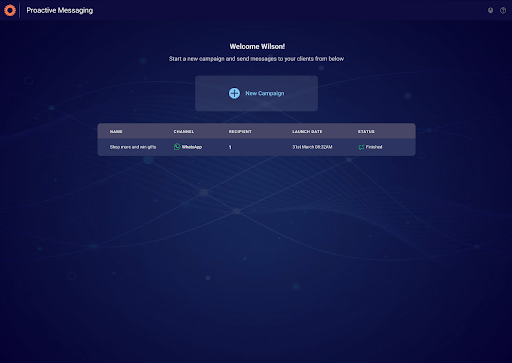Sort by the Launch Date column header
This screenshot has width=512, height=363.
point(307,132)
